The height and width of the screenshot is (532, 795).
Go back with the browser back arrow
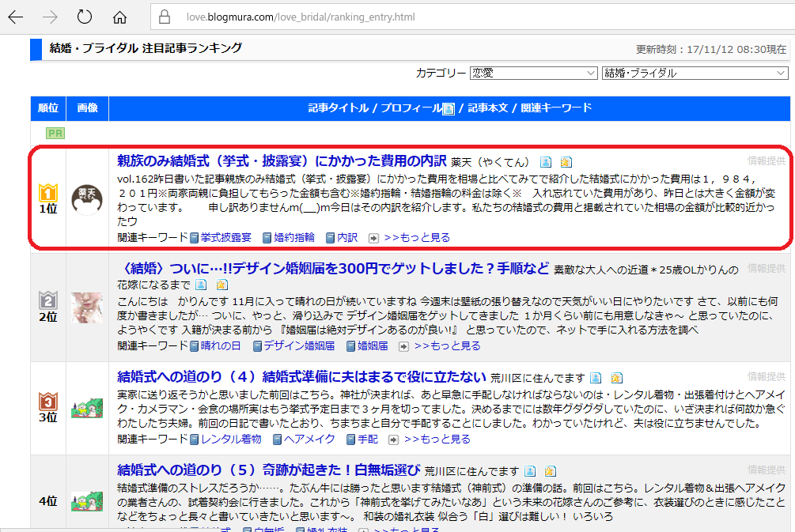click(16, 17)
